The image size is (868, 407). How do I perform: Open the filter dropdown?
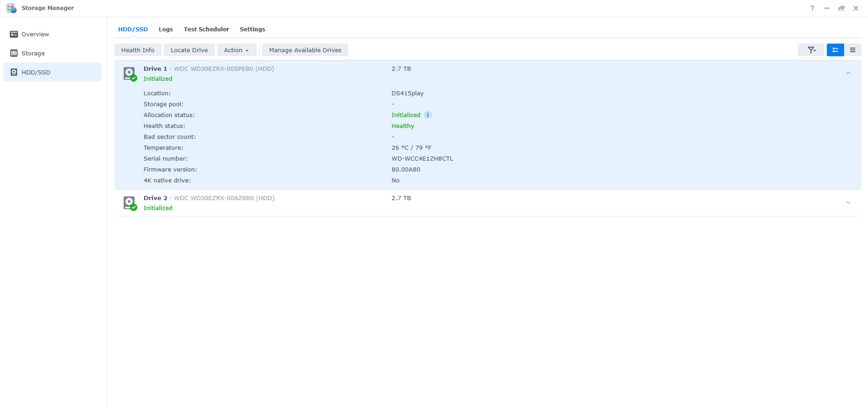[x=811, y=50]
